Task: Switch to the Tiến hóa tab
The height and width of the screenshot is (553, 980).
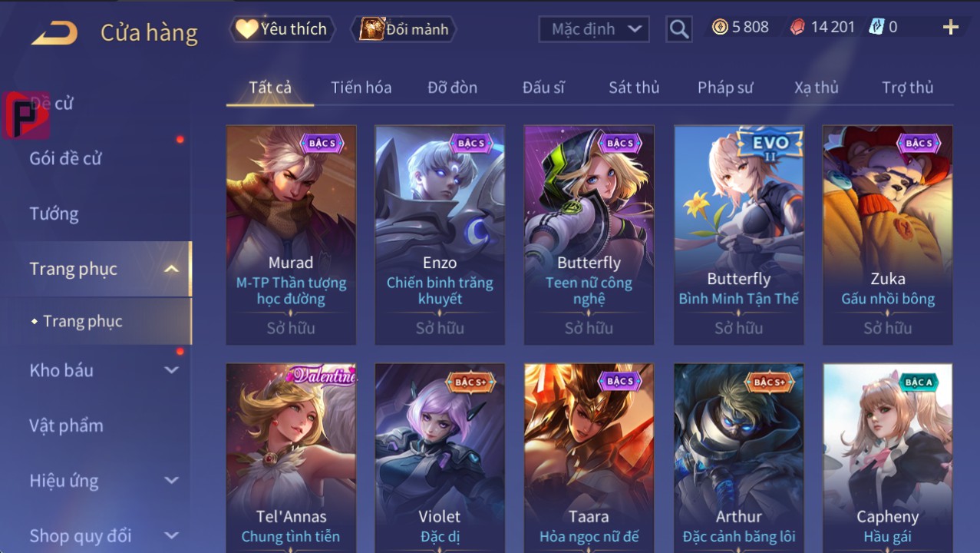Action: pyautogui.click(x=361, y=88)
